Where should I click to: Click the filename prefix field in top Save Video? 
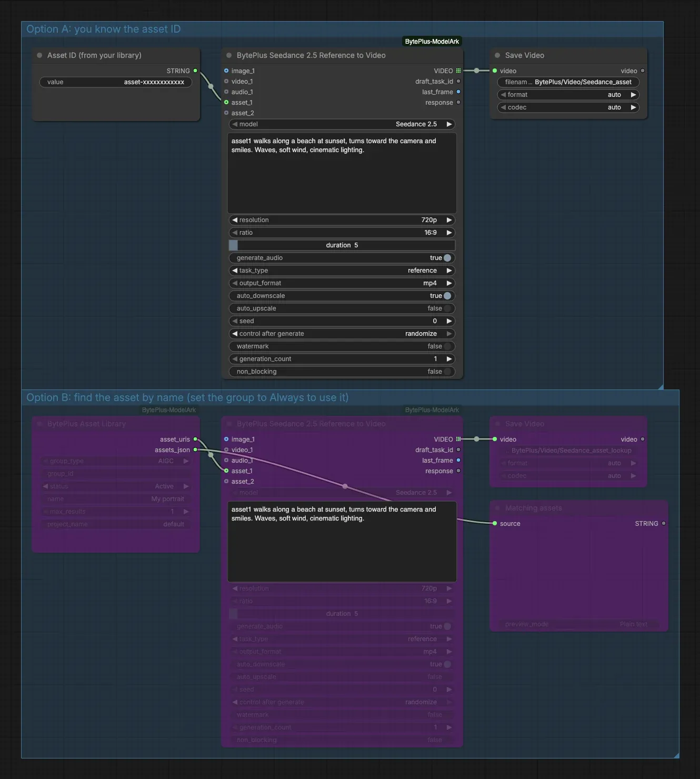pyautogui.click(x=568, y=82)
